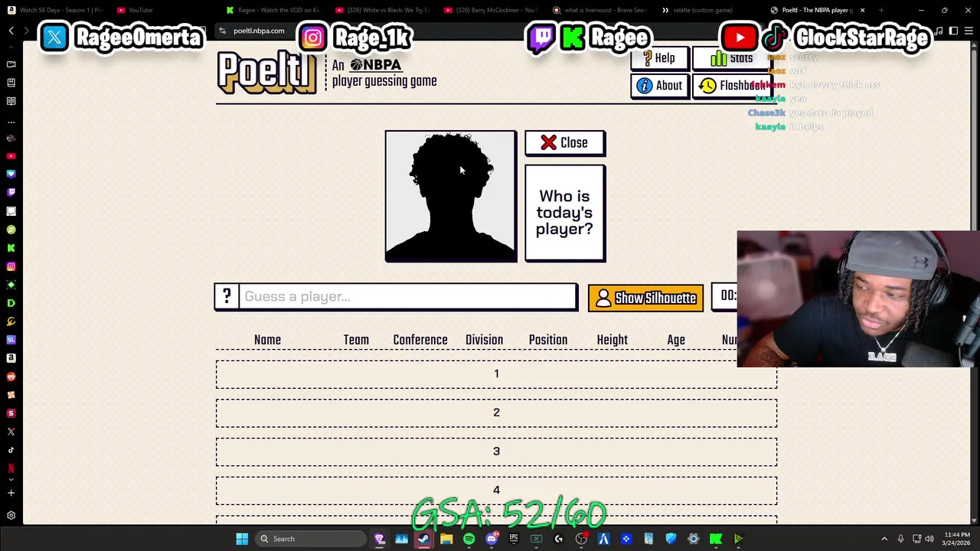Click the question mark beside guess field
The height and width of the screenshot is (551, 980).
pos(227,296)
